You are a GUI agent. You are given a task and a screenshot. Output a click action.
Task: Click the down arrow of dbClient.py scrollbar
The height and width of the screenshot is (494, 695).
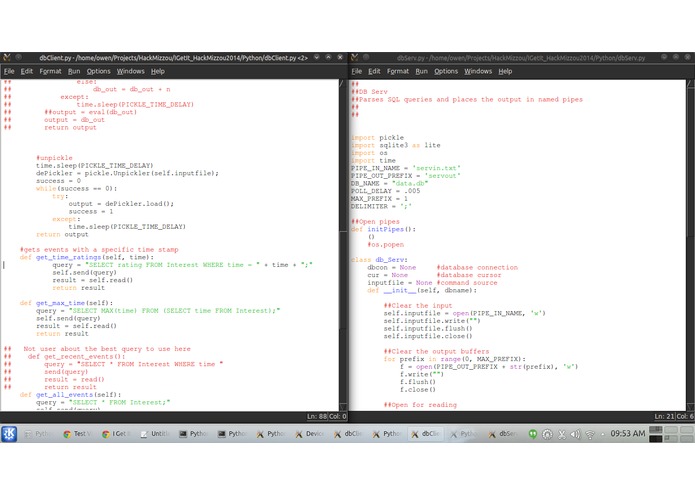[343, 407]
